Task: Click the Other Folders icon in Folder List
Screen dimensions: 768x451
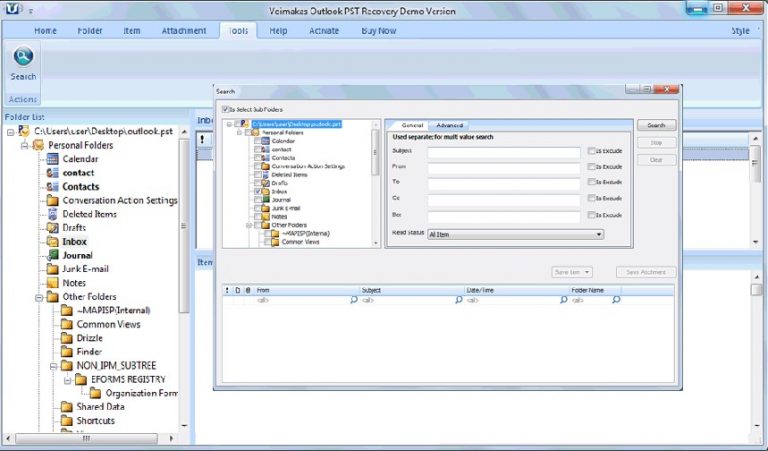Action: [52, 297]
